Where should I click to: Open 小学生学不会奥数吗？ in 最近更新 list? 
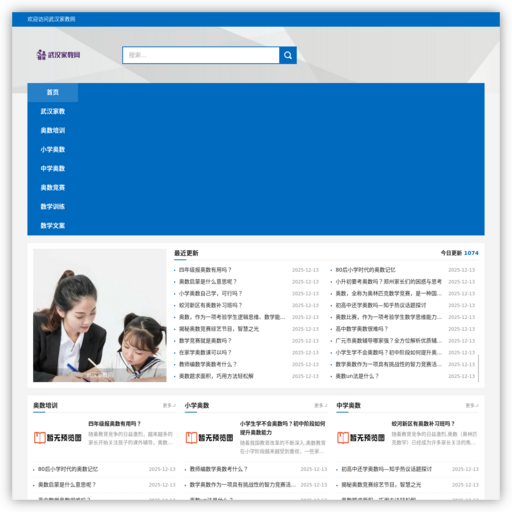[388, 352]
